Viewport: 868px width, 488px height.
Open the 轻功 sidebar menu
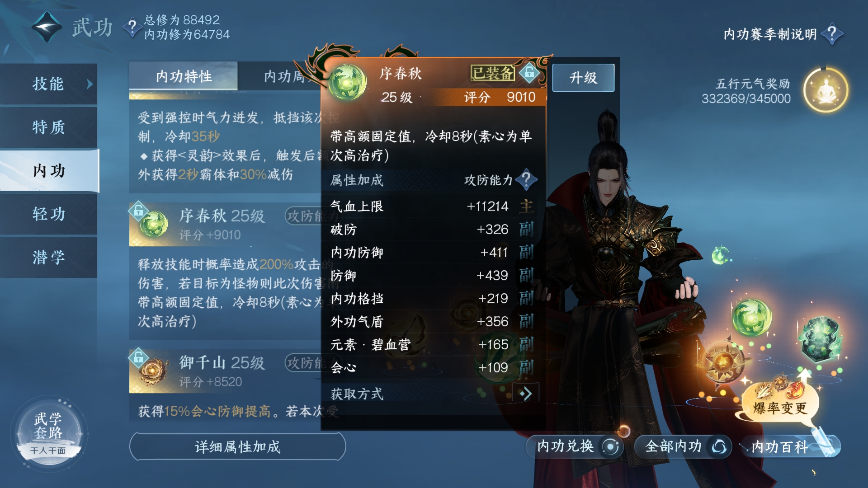click(x=48, y=214)
